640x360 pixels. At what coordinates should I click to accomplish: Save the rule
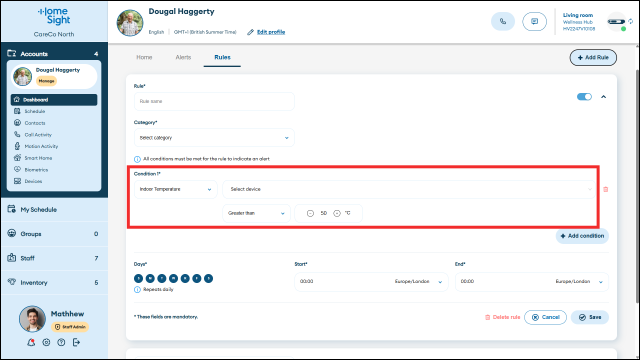point(590,317)
